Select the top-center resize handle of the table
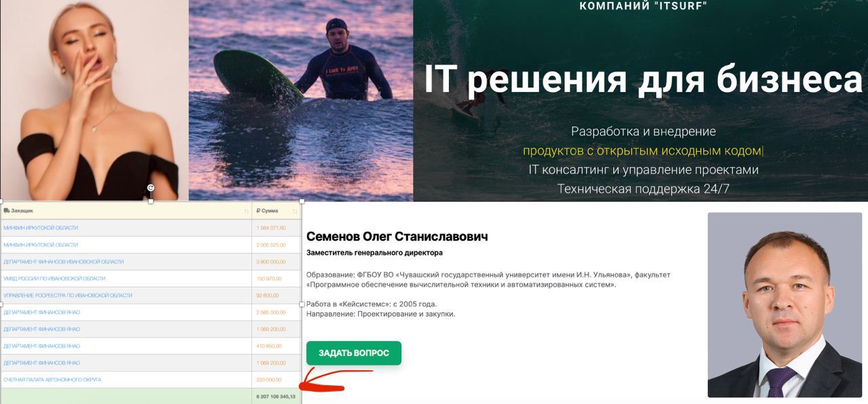This screenshot has height=404, width=868. click(151, 201)
